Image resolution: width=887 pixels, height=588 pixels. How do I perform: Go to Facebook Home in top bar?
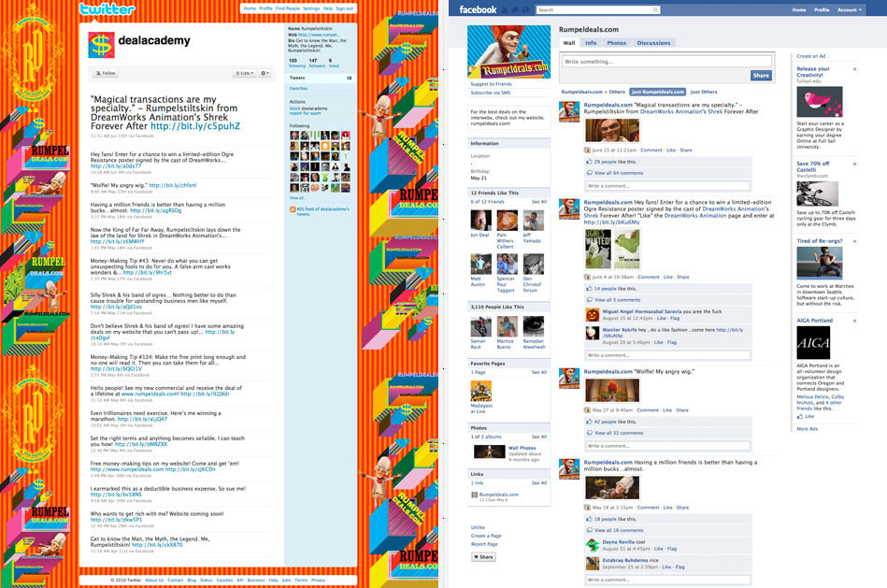click(x=799, y=9)
